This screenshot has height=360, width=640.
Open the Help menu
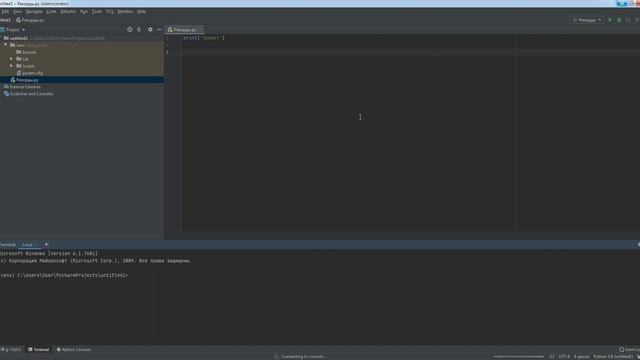pyautogui.click(x=141, y=11)
